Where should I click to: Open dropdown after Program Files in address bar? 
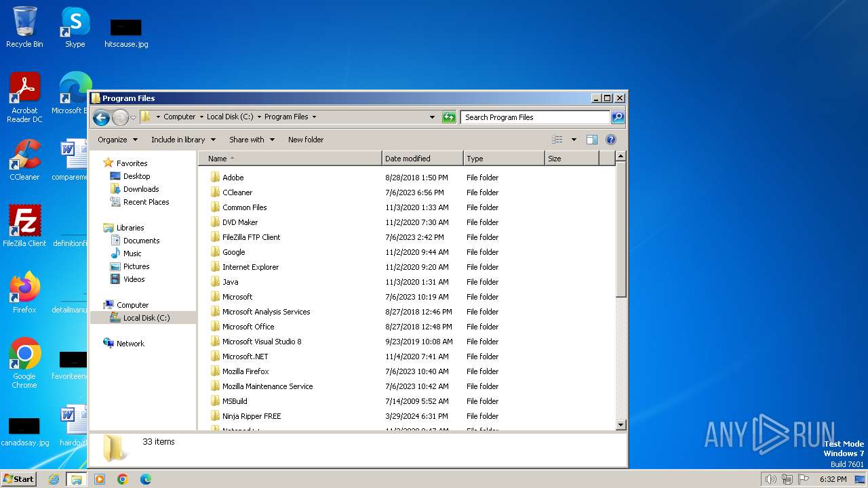pyautogui.click(x=314, y=117)
